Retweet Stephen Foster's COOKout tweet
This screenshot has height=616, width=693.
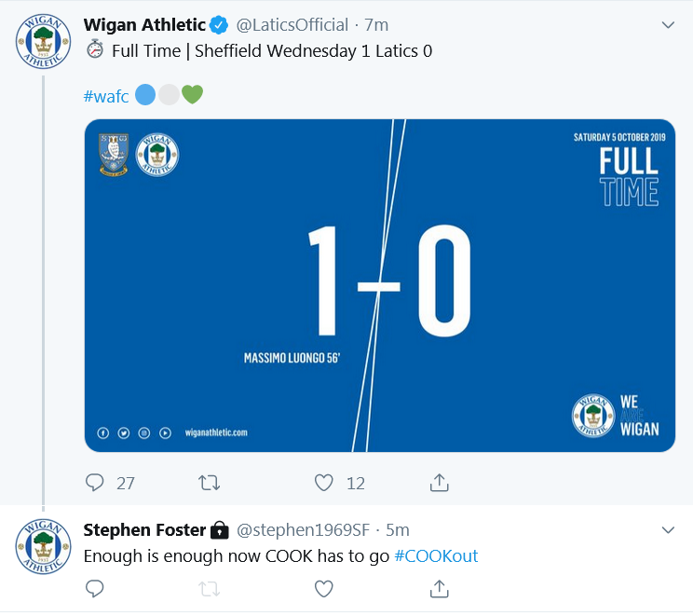pyautogui.click(x=211, y=589)
